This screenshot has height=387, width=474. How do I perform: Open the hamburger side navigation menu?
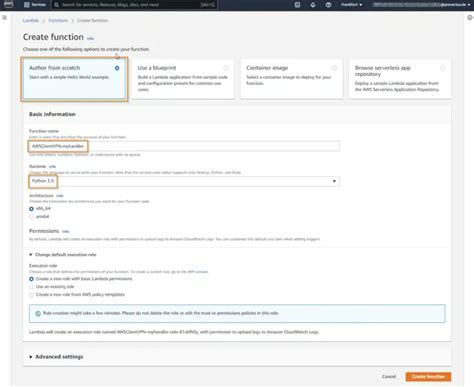coord(4,17)
